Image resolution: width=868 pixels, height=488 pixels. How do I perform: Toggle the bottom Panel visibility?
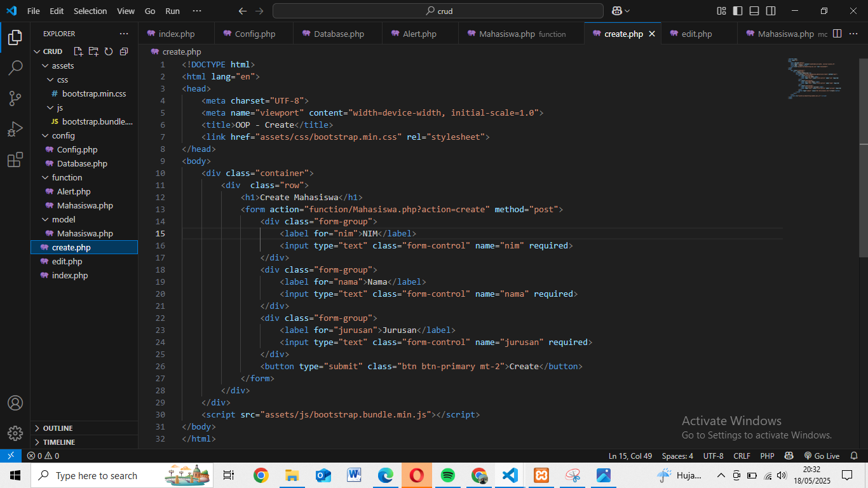[754, 11]
